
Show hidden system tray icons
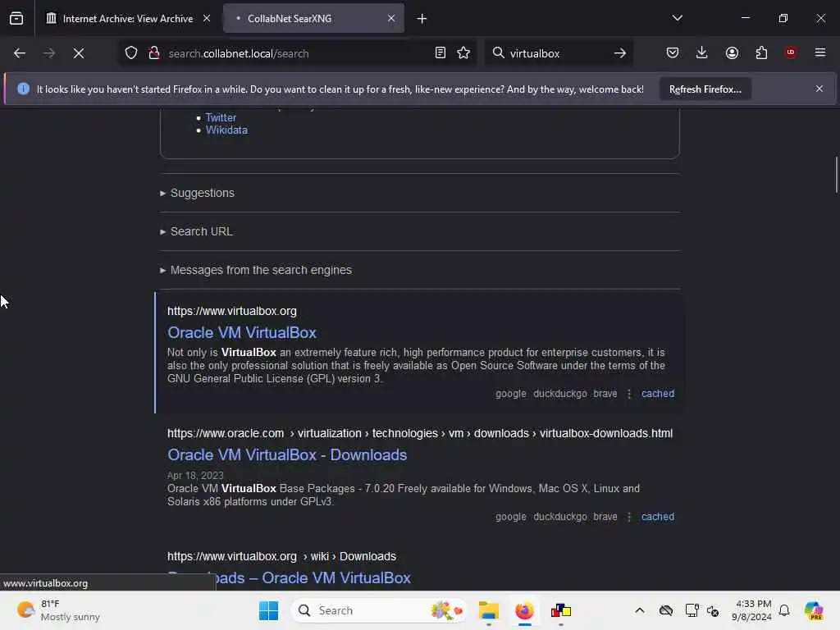point(640,610)
